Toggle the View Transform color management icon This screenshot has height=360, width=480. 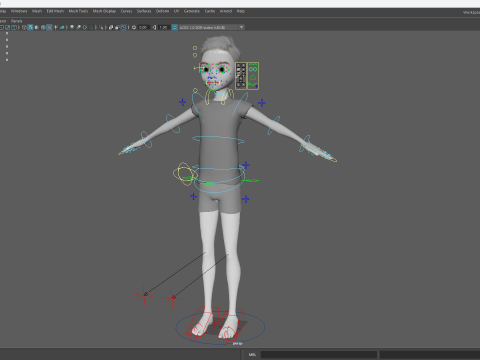click(x=174, y=27)
